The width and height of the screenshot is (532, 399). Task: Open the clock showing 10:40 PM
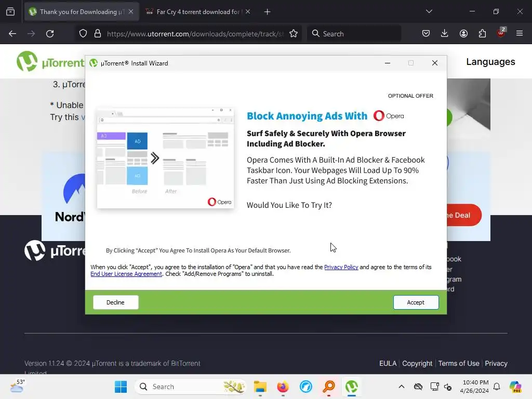point(474,387)
